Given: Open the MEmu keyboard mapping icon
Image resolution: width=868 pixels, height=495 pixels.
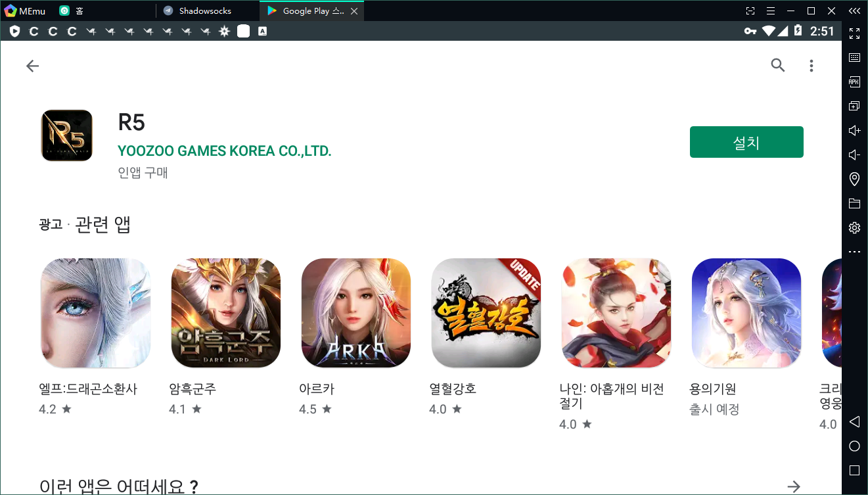Looking at the screenshot, I should tap(854, 58).
